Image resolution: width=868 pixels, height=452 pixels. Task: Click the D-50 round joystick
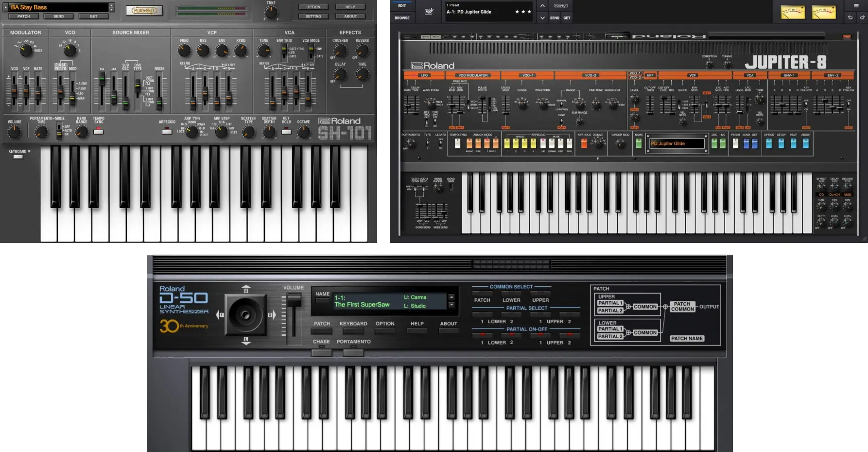pos(245,315)
